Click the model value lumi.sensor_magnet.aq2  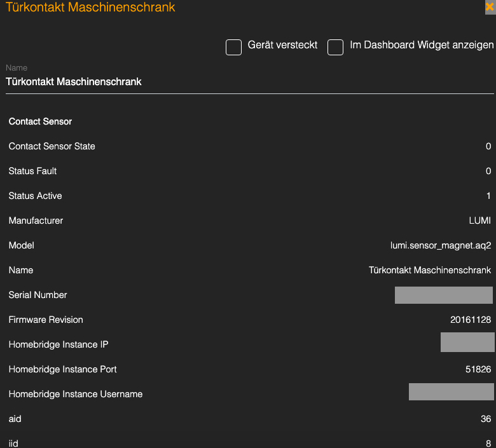pos(440,245)
